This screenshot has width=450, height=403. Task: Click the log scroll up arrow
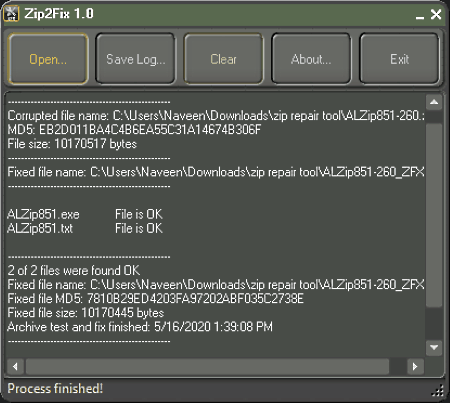pyautogui.click(x=434, y=102)
